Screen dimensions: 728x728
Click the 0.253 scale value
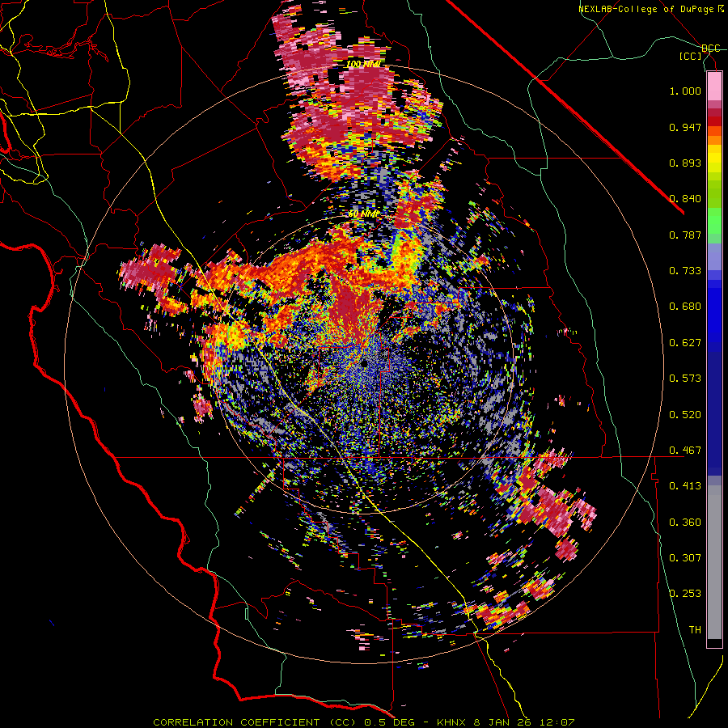pyautogui.click(x=685, y=594)
